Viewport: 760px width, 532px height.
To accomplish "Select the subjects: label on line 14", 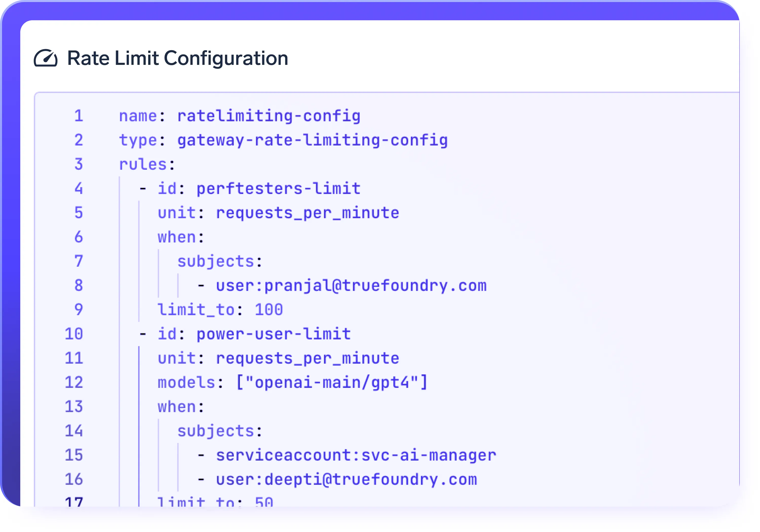I will click(x=219, y=431).
